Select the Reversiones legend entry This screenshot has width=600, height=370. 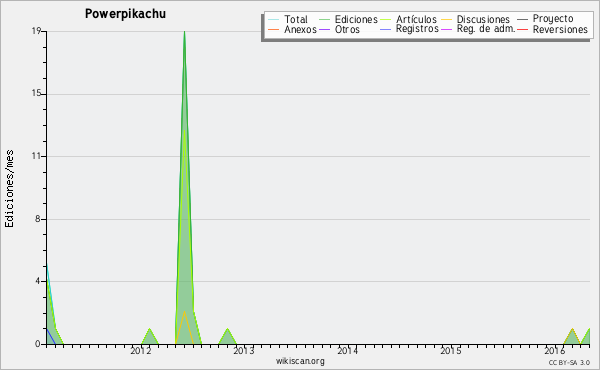pos(552,29)
